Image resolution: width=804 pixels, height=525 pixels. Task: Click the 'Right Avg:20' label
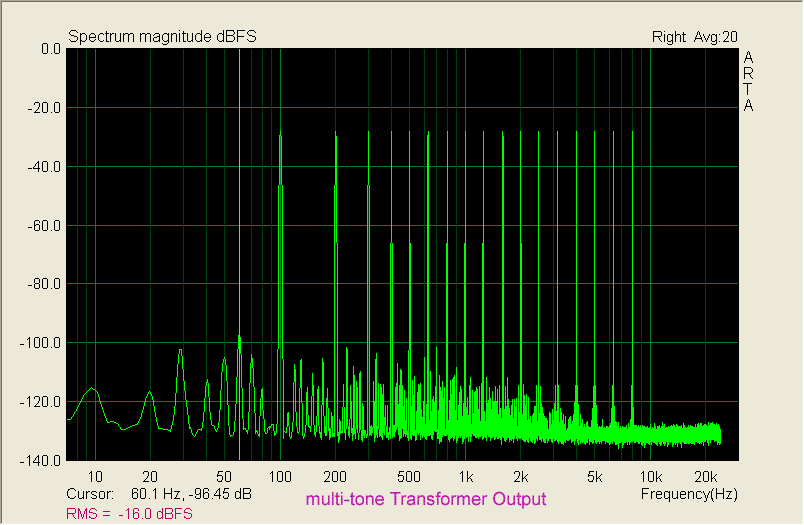(x=694, y=37)
